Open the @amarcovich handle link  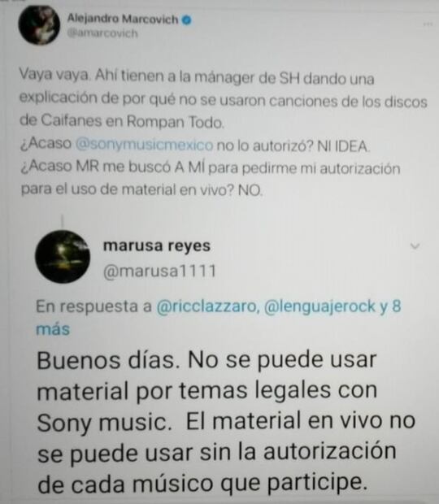pos(102,33)
